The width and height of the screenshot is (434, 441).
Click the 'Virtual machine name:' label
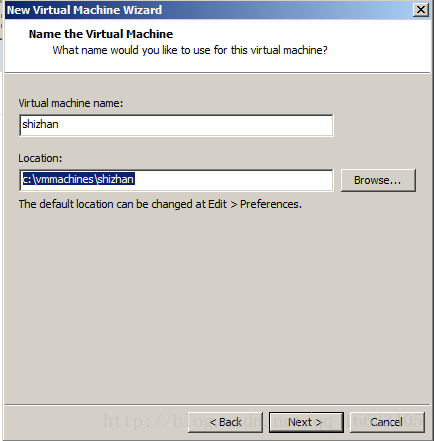71,103
